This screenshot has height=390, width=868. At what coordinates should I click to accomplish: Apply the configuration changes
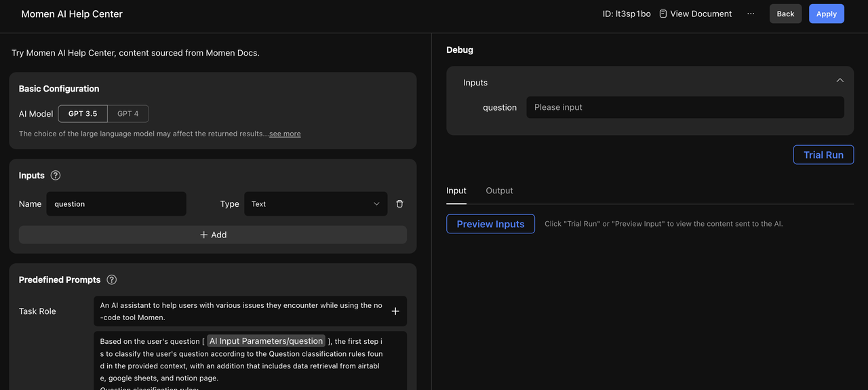click(826, 14)
